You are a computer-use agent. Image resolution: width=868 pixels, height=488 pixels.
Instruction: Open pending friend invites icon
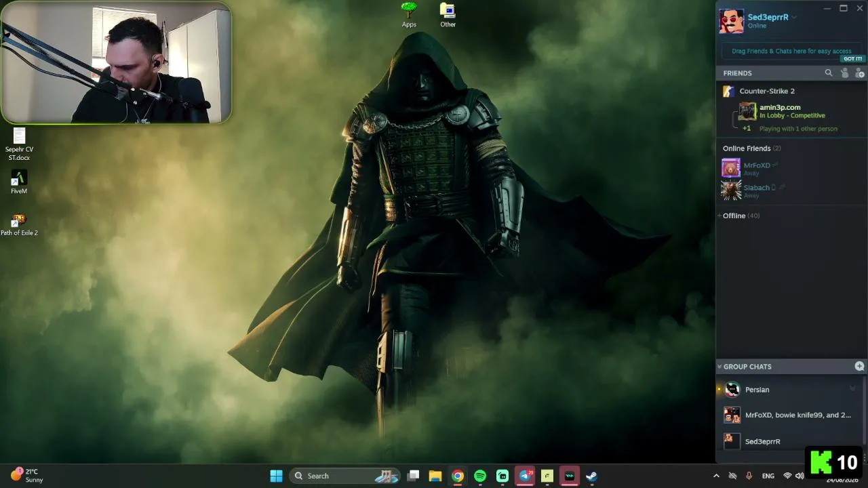point(844,73)
